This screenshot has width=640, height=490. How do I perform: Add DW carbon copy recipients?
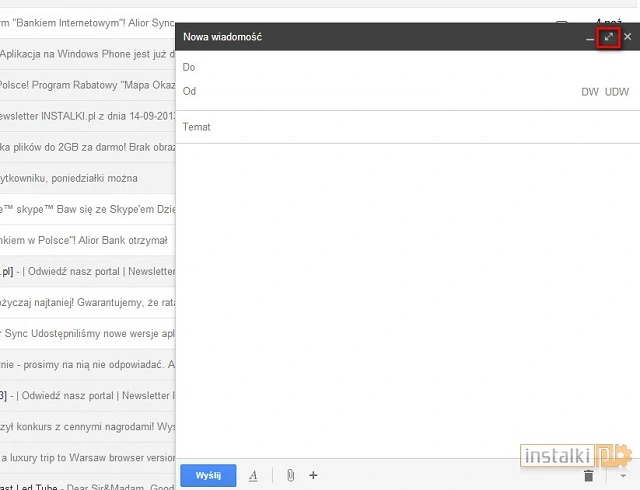pos(590,92)
